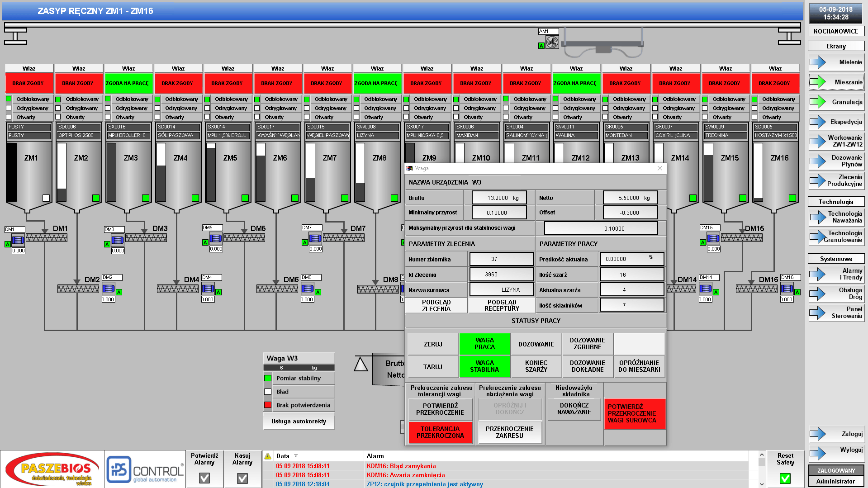868x488 pixels.
Task: Click PODGLĄD RECEPTURY button
Action: click(x=502, y=305)
